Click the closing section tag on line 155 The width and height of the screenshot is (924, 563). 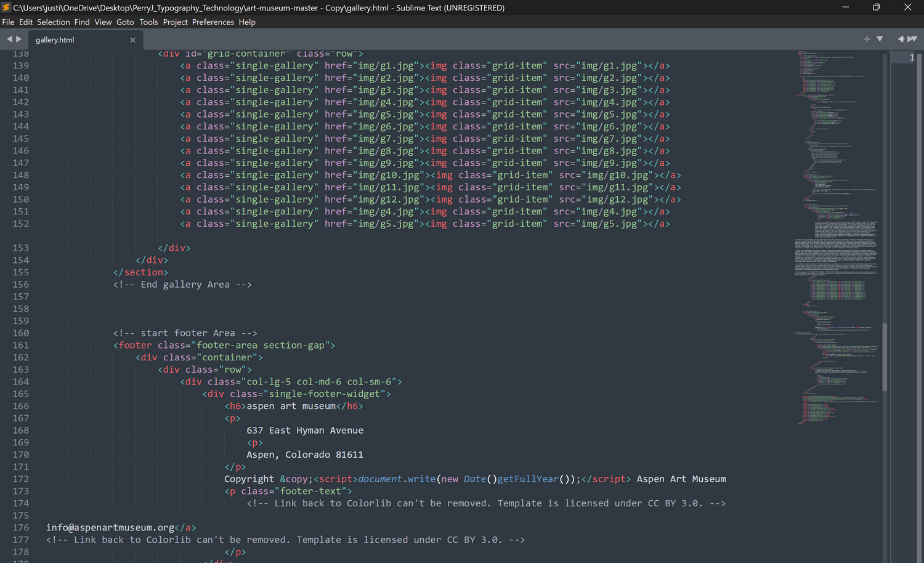coord(140,272)
